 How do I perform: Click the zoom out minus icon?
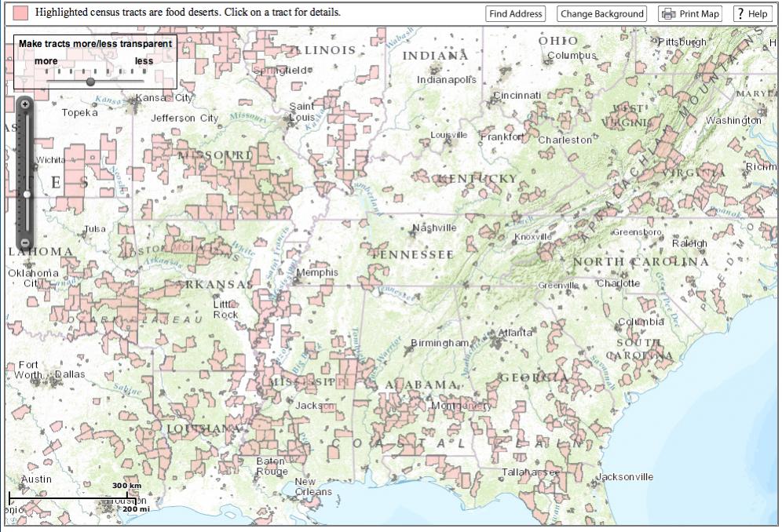[25, 243]
